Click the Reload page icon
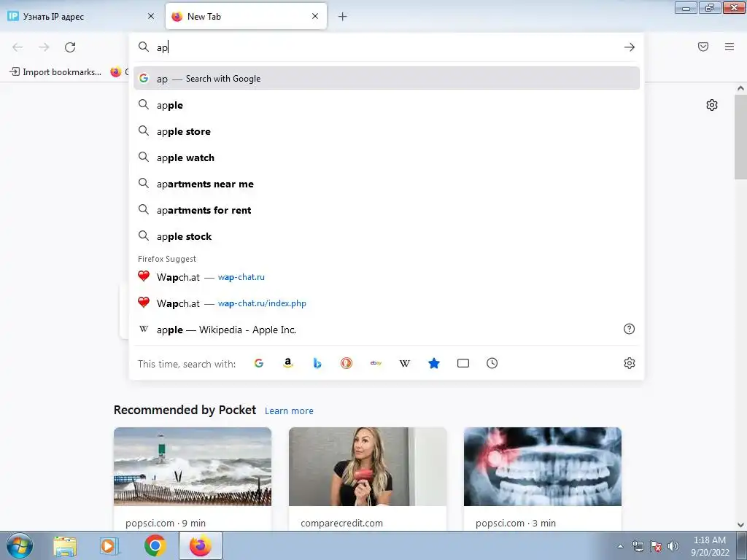The image size is (747, 560). pyautogui.click(x=70, y=47)
